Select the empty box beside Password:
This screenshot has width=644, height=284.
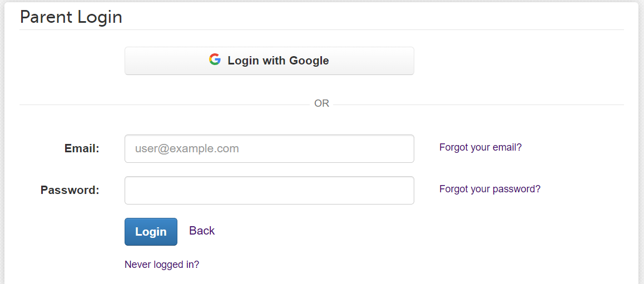coord(269,191)
